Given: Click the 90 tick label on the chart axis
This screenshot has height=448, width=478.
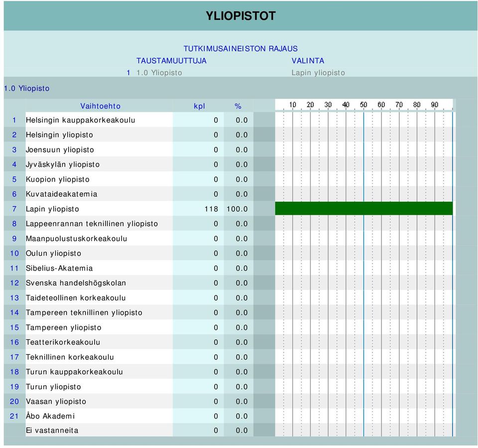Looking at the screenshot, I should (x=434, y=105).
